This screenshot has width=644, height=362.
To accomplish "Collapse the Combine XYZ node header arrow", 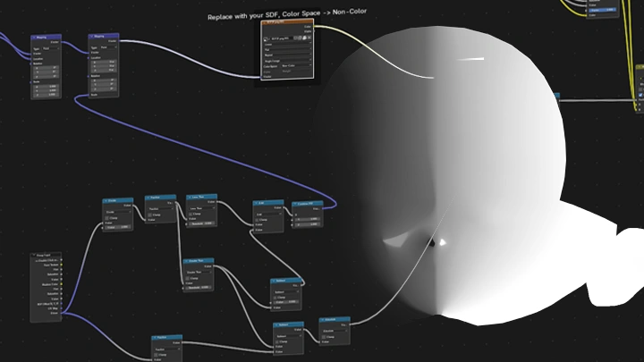I will tap(293, 204).
